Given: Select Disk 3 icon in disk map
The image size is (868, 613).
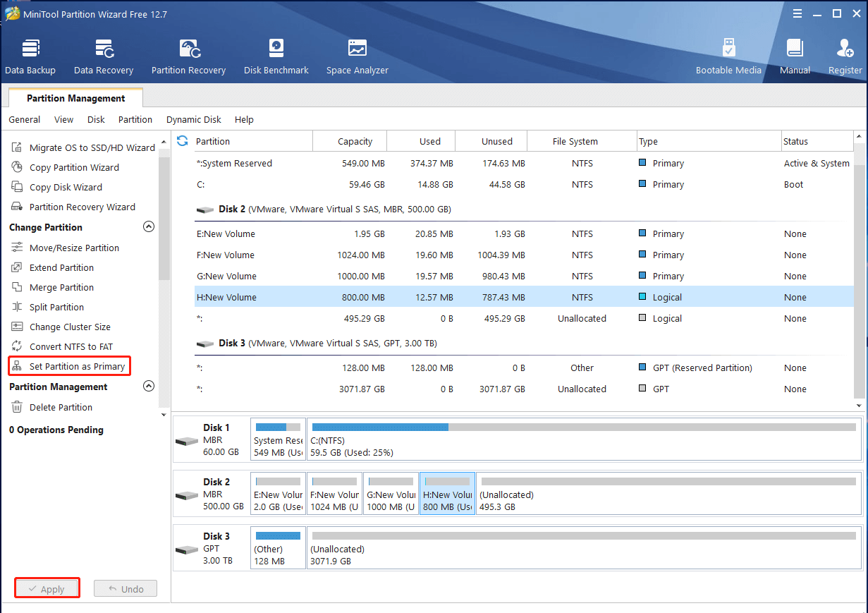Looking at the screenshot, I should click(x=187, y=550).
